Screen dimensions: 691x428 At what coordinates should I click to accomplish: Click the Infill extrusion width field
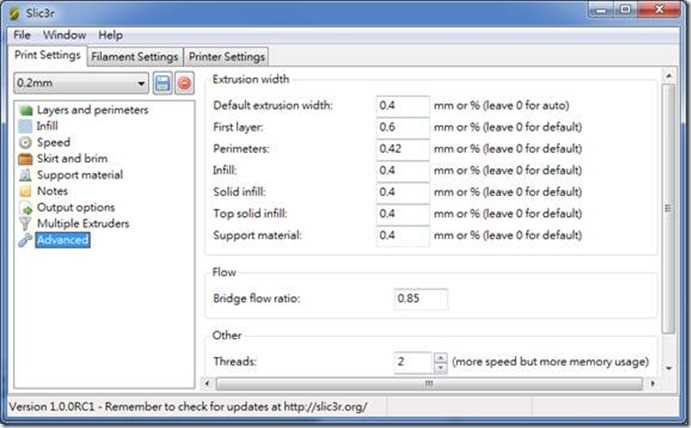[x=403, y=171]
